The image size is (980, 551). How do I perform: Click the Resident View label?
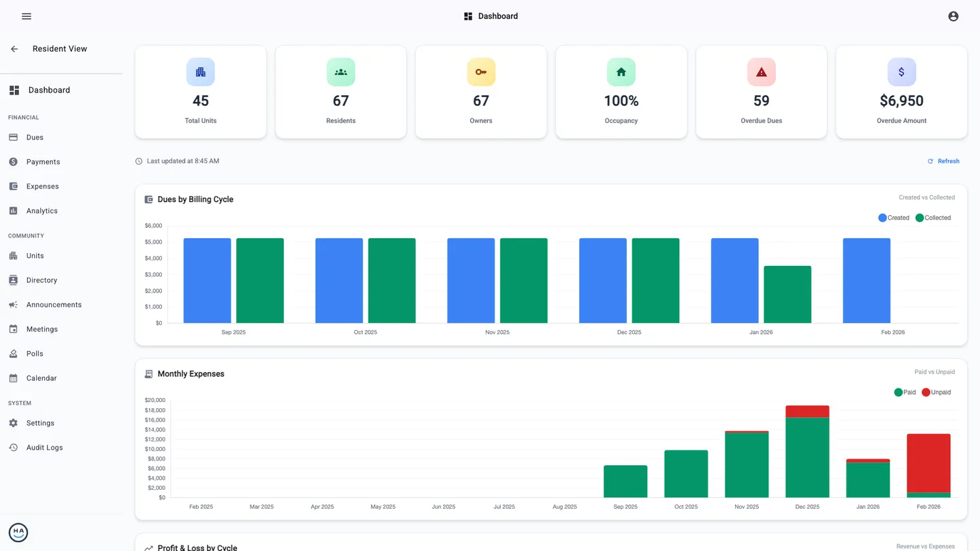tap(60, 49)
